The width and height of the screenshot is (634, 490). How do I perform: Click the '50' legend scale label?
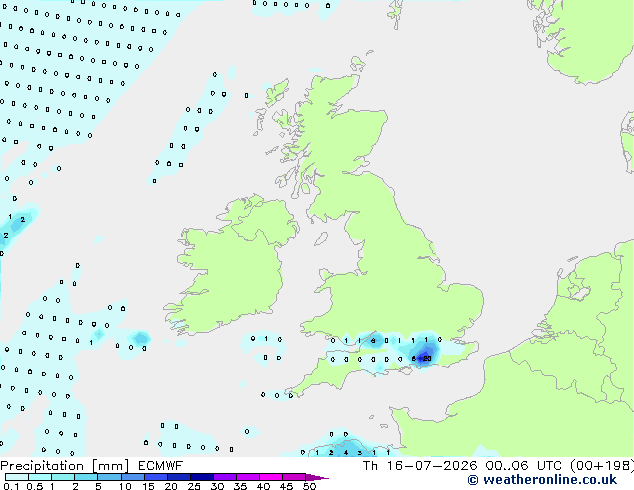click(309, 486)
